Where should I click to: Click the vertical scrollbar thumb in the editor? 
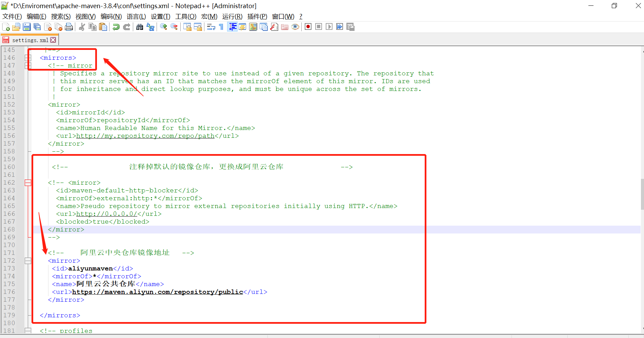[x=642, y=194]
